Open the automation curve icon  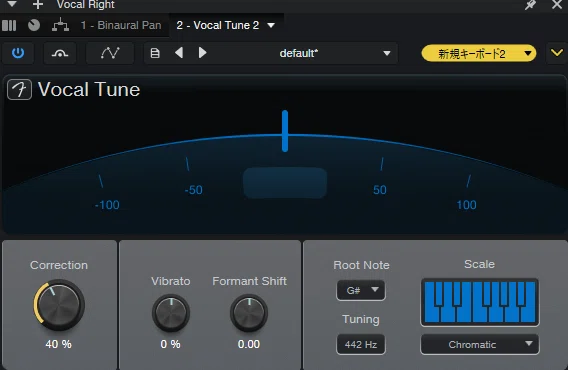[x=110, y=54]
